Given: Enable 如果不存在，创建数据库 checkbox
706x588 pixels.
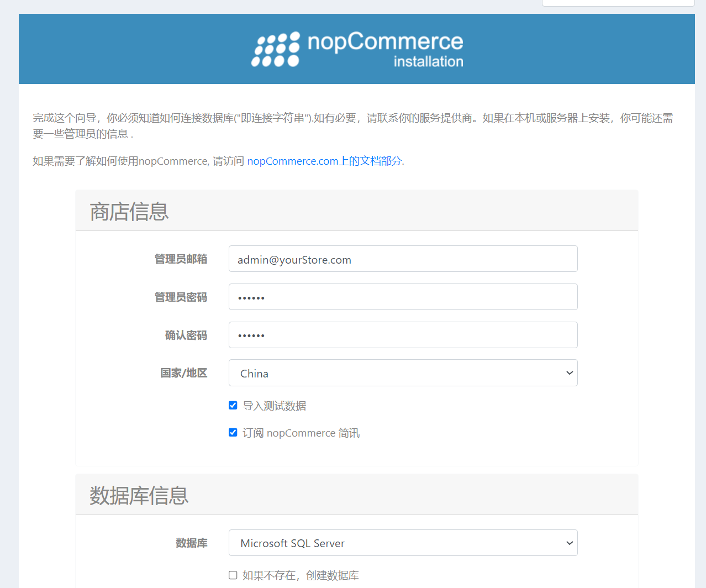Looking at the screenshot, I should [x=233, y=575].
